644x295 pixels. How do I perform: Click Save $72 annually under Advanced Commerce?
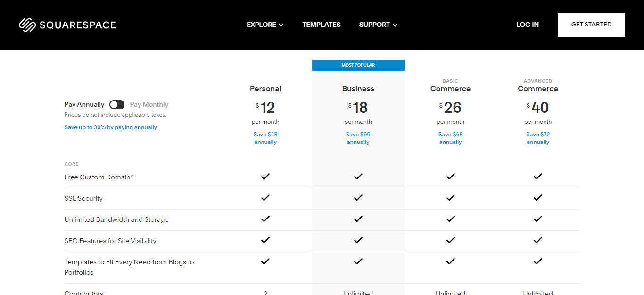[538, 138]
